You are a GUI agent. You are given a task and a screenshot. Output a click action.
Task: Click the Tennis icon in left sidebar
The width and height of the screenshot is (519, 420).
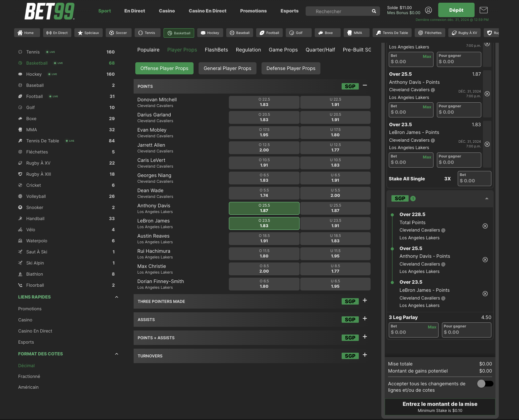coord(20,52)
